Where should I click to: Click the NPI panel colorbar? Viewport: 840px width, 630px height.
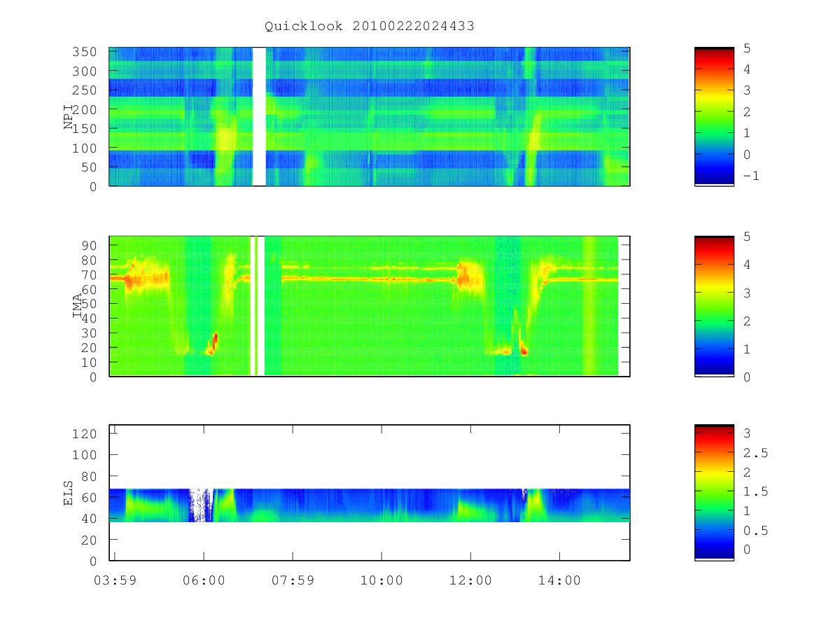coord(714,116)
